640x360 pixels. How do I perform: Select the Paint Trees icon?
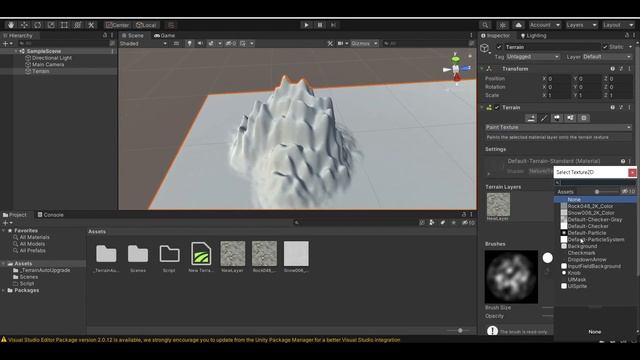tap(557, 118)
